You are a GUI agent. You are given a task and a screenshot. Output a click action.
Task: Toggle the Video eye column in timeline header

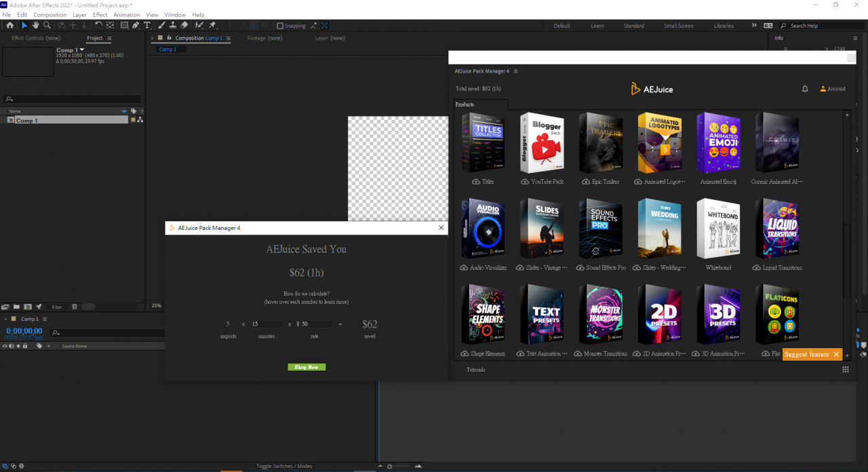click(5, 346)
